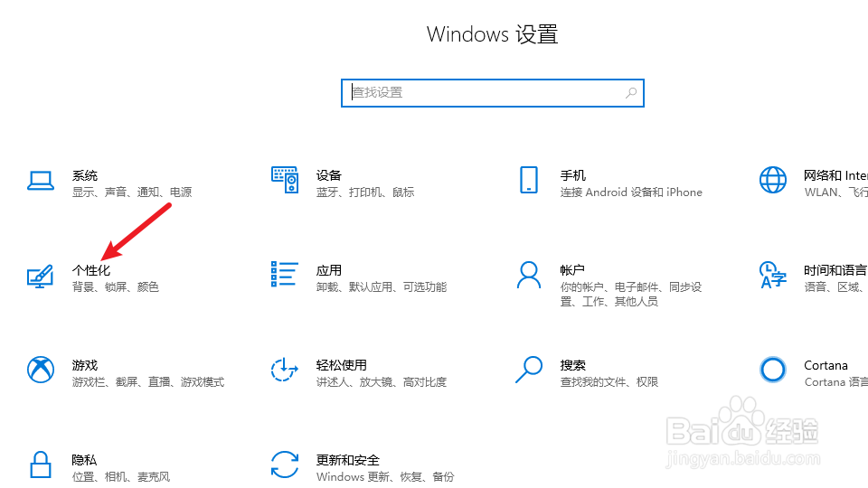Image resolution: width=868 pixels, height=488 pixels.
Task: Open the Cortana ring icon
Action: click(773, 370)
